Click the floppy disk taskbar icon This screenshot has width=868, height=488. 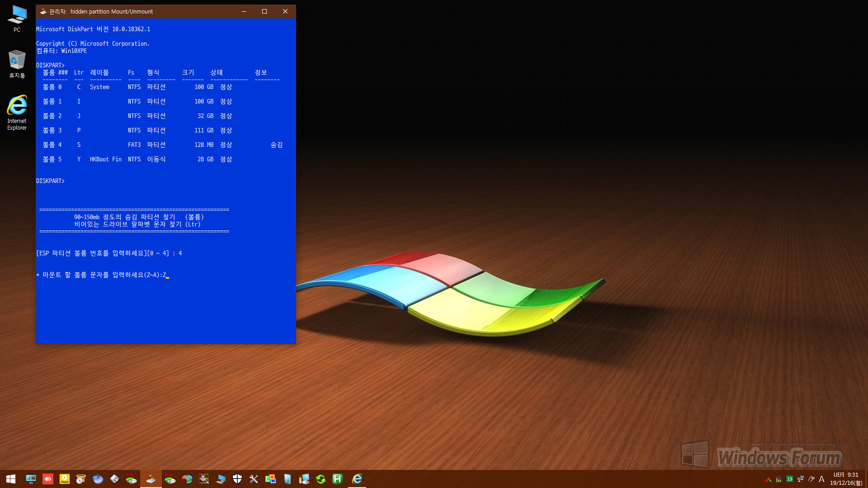point(114,479)
